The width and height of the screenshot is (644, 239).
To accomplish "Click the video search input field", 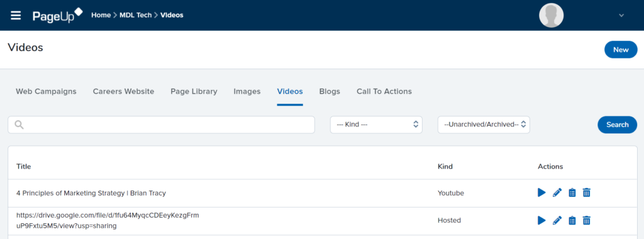I will click(x=162, y=125).
